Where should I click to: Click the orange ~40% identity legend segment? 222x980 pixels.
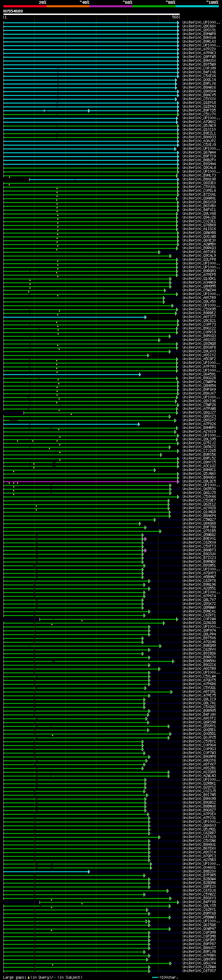[68, 6]
